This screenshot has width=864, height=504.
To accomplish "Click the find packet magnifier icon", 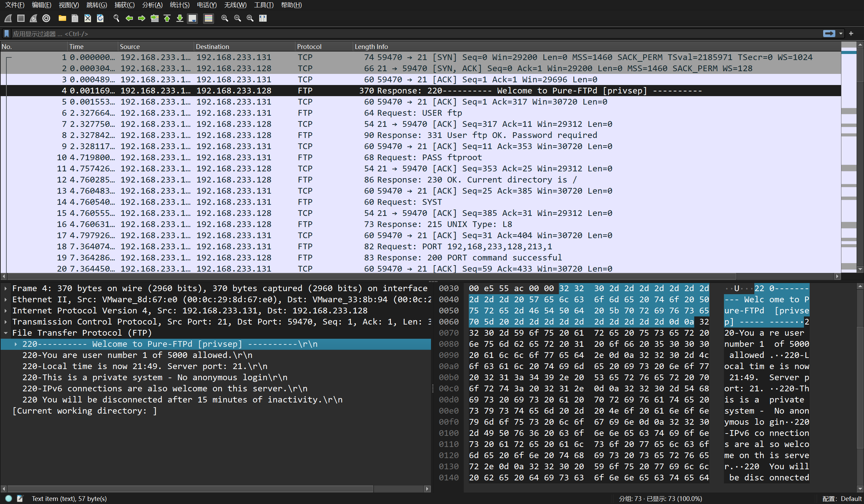I will [x=116, y=18].
